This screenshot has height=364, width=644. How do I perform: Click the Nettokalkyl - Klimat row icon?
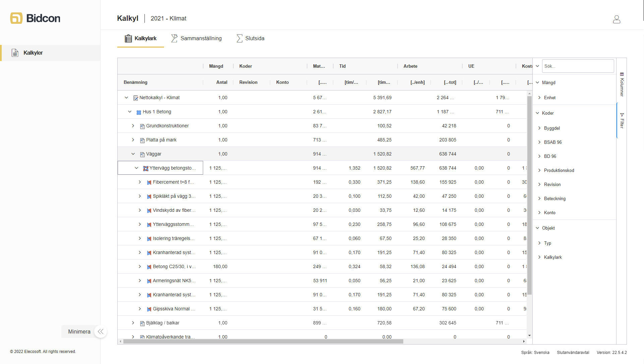click(x=135, y=98)
